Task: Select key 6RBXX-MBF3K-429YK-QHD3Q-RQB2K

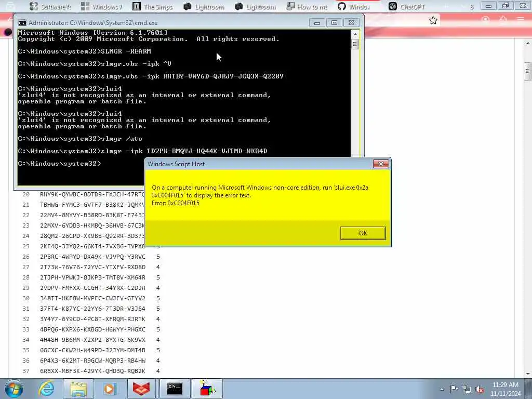Action: tap(92, 371)
